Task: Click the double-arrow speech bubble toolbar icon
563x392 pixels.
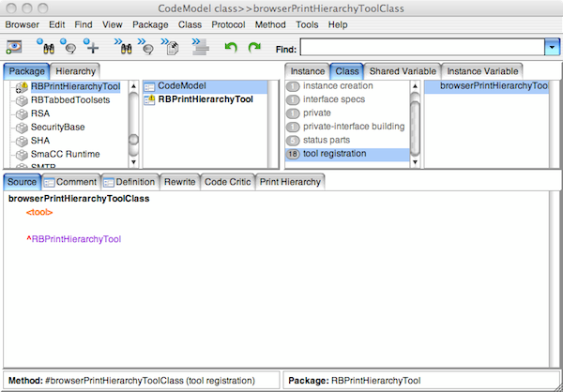Action: (x=145, y=47)
